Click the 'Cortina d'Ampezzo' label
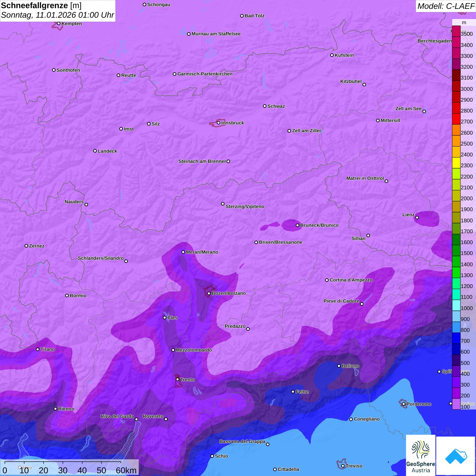476x476 pixels. coord(351,280)
